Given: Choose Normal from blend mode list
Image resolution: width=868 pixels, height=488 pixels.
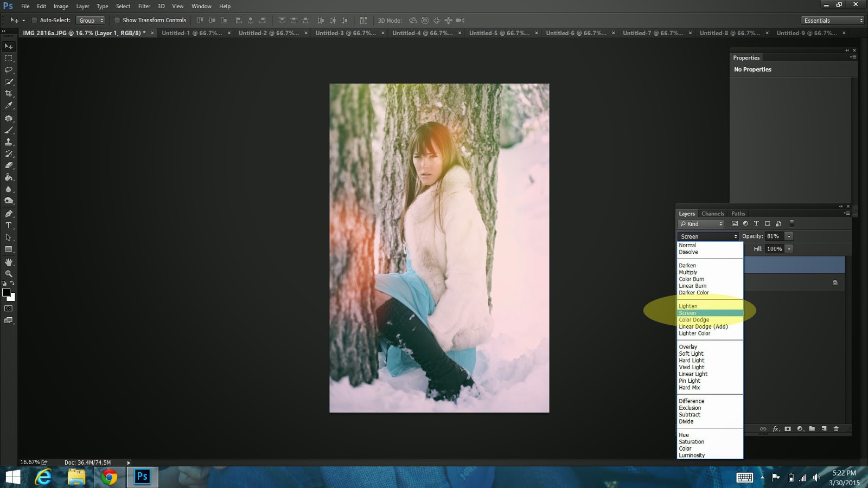Looking at the screenshot, I should pos(710,246).
